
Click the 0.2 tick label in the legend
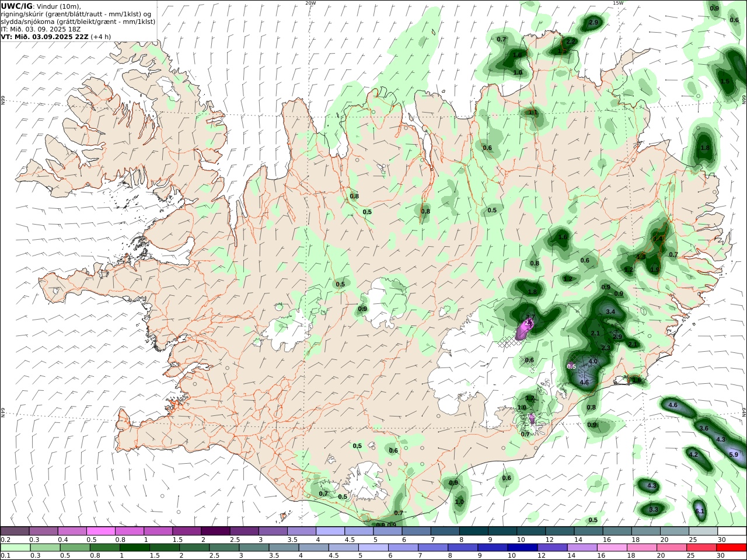click(x=5, y=540)
